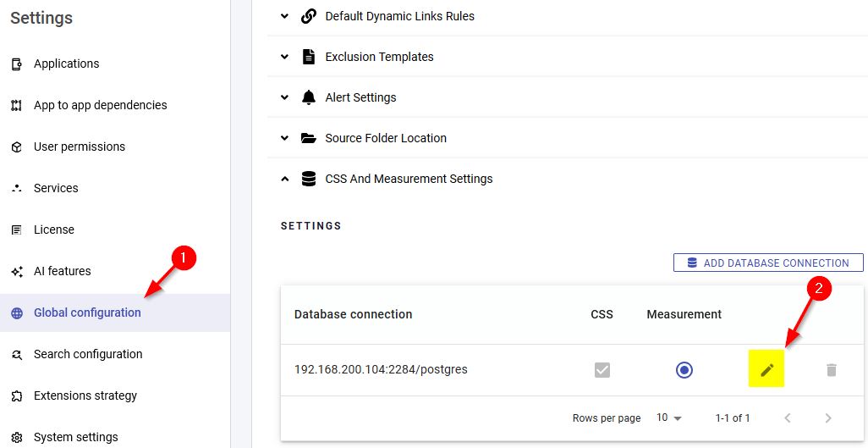Open Global configuration in the sidebar
868x448 pixels.
tap(87, 312)
